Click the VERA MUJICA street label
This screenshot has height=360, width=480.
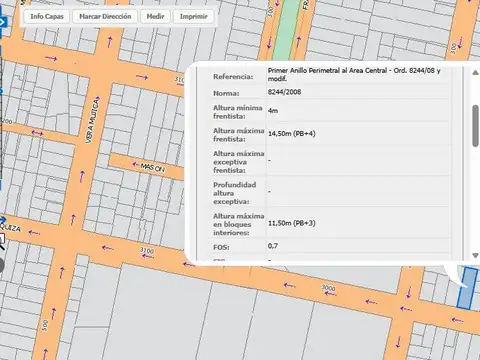coord(92,121)
